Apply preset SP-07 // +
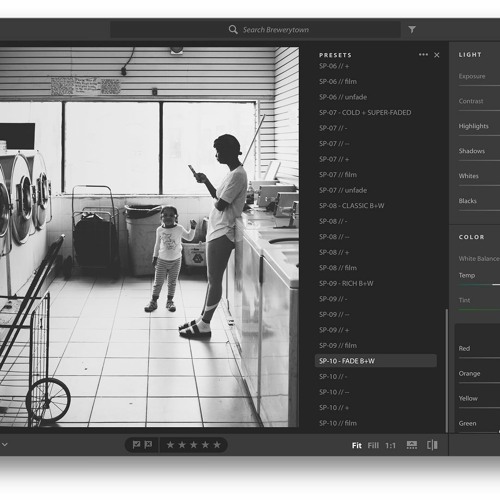500x500 pixels. 334,159
